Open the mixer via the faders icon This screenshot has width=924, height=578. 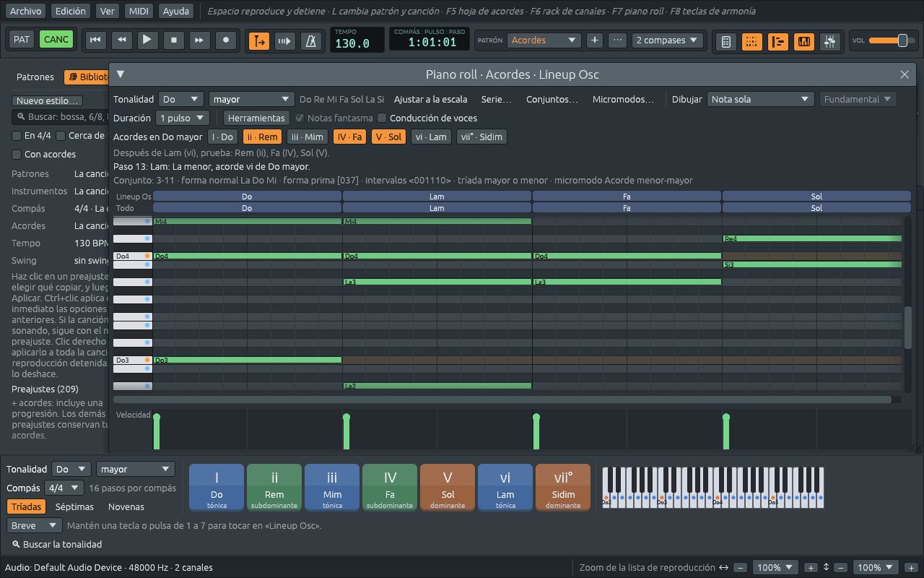coord(830,42)
